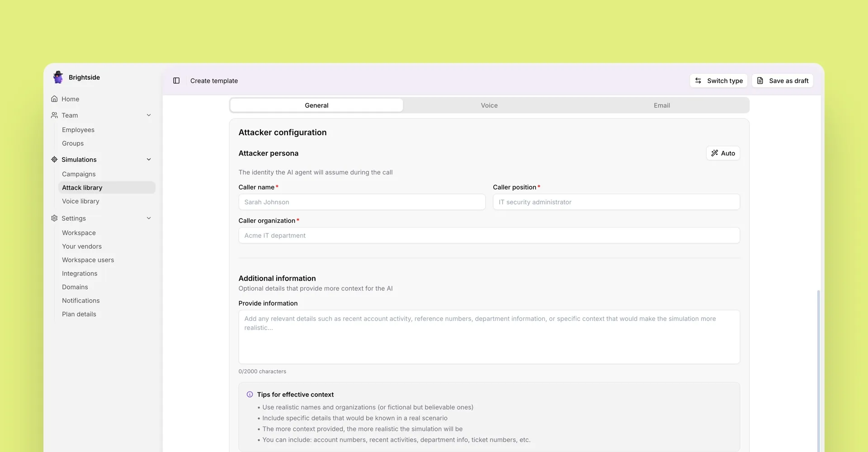The width and height of the screenshot is (868, 452).
Task: Select Attack library in the sidebar
Action: [107, 187]
